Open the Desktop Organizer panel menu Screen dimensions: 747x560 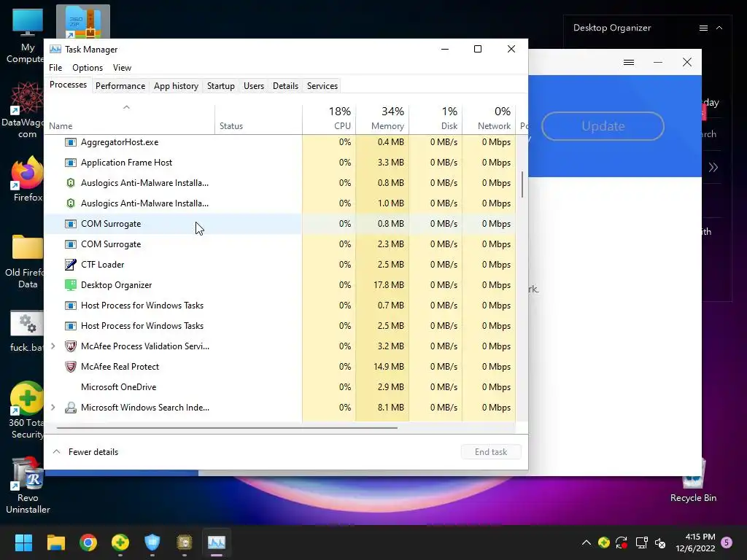tap(703, 28)
